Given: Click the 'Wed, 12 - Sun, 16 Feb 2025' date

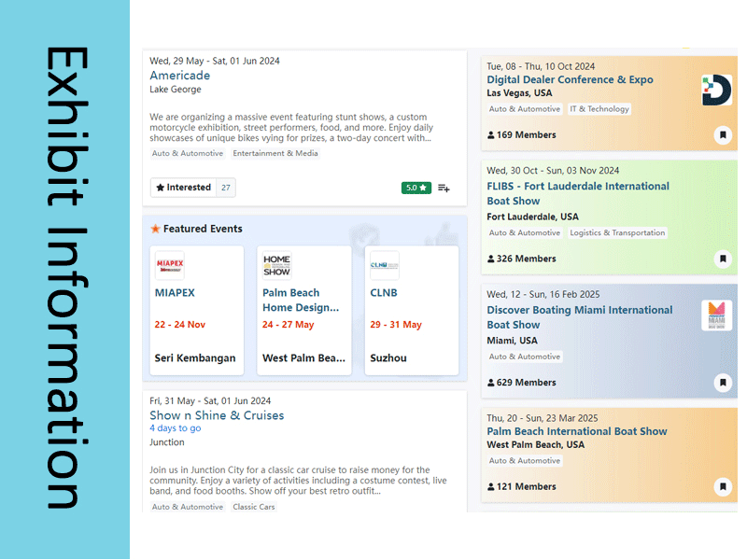Looking at the screenshot, I should coord(543,294).
